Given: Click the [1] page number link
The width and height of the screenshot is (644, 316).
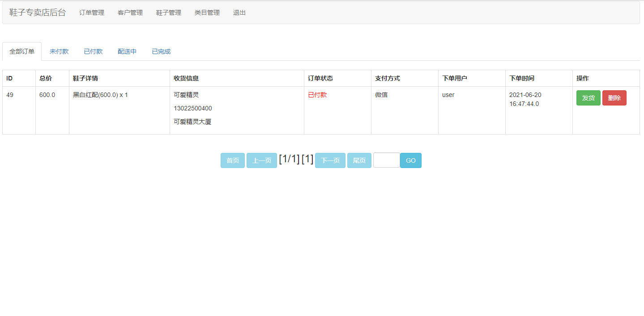Looking at the screenshot, I should pos(308,159).
